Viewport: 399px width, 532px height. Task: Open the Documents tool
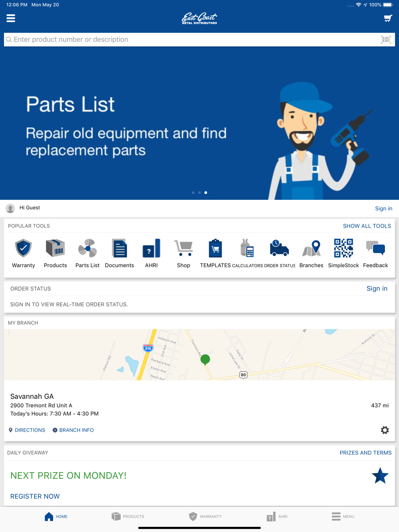tap(119, 253)
